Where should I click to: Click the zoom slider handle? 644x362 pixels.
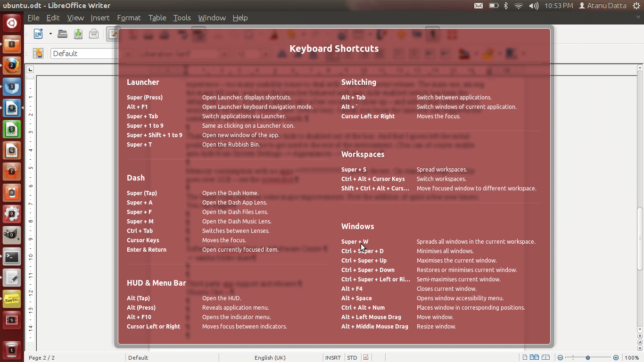click(x=588, y=357)
